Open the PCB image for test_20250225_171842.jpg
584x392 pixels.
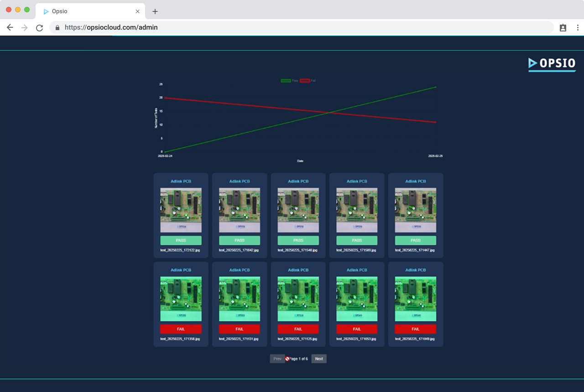240,211
